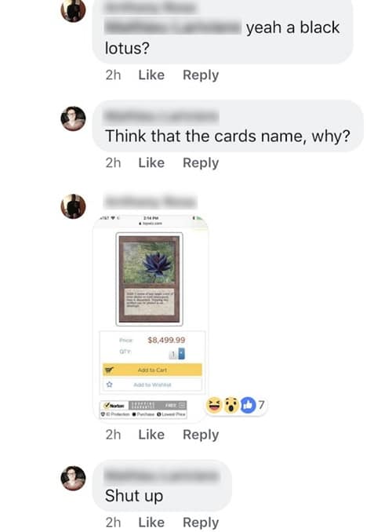The width and height of the screenshot is (392, 532).
Task: Reply to the Black Lotus image comment
Action: click(x=201, y=435)
